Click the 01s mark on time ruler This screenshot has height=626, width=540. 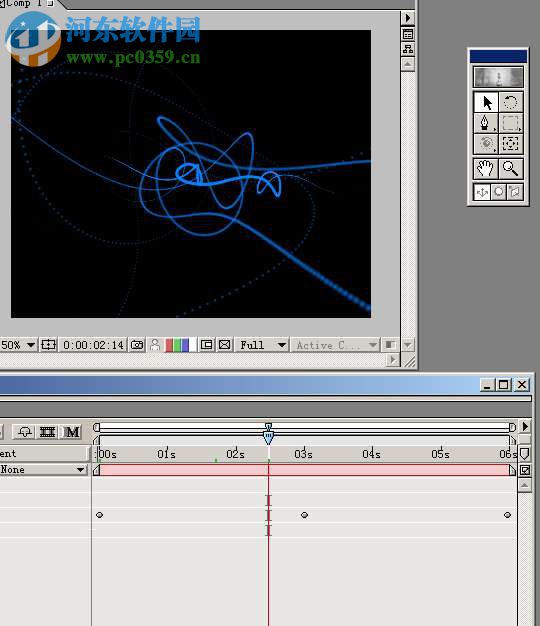[x=166, y=454]
